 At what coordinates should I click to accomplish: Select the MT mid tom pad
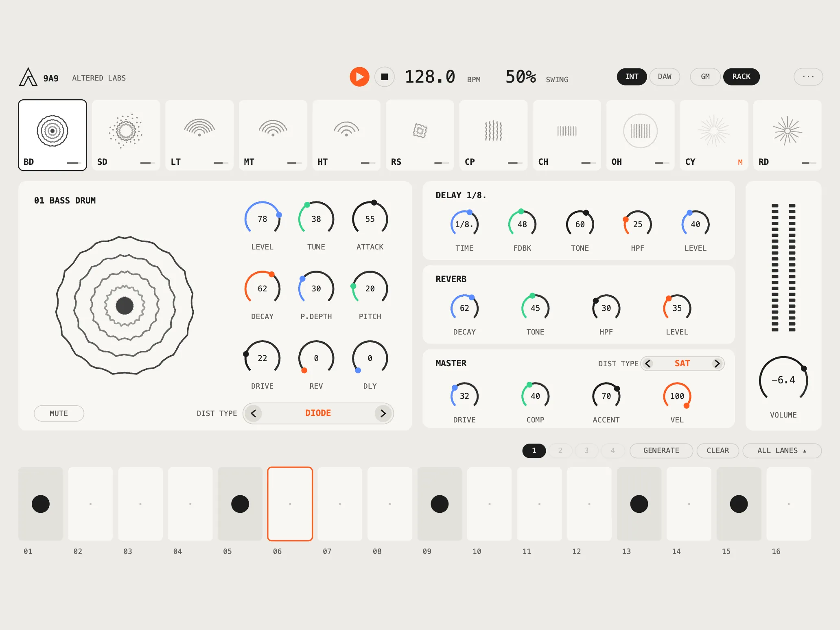click(x=273, y=135)
